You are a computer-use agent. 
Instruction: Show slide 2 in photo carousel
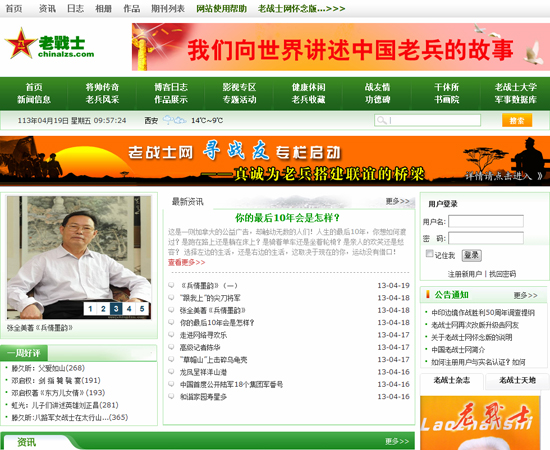[103, 309]
